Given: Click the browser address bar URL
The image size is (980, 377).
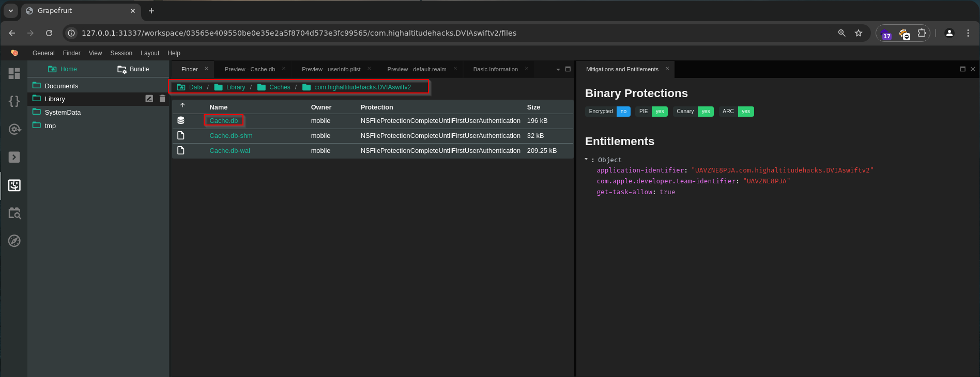Looking at the screenshot, I should pyautogui.click(x=299, y=33).
